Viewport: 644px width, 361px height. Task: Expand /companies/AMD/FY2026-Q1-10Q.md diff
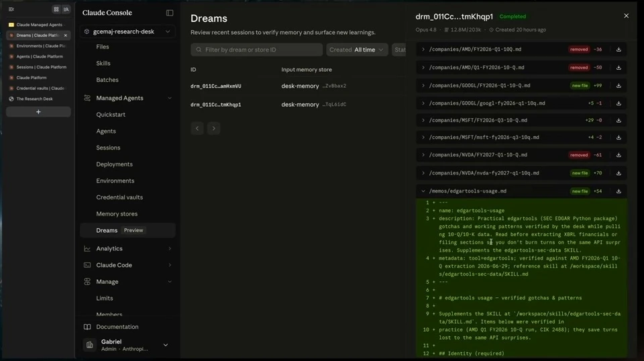(x=423, y=49)
